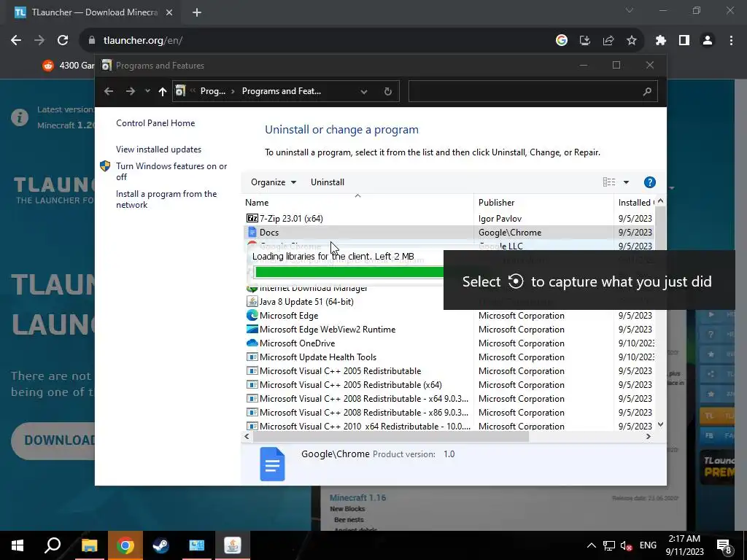Screen dimensions: 747x560
Task: Expand the more view options arrow
Action: click(627, 182)
